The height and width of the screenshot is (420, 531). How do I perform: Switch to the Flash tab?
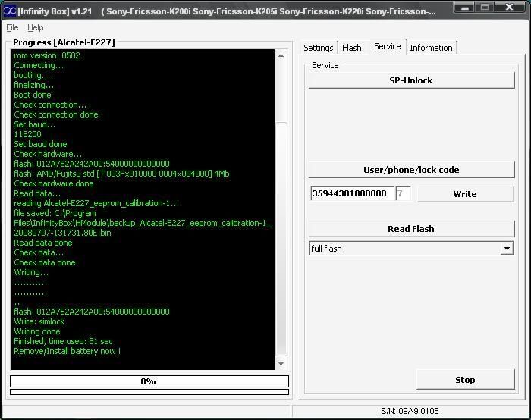(352, 48)
